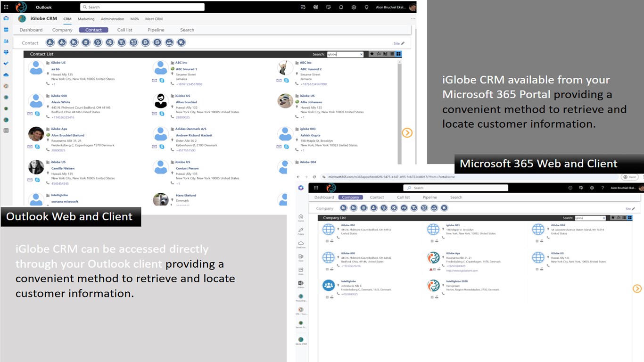The width and height of the screenshot is (644, 362).
Task: Open the Calendar icon in Outlook left rail
Action: click(6, 30)
